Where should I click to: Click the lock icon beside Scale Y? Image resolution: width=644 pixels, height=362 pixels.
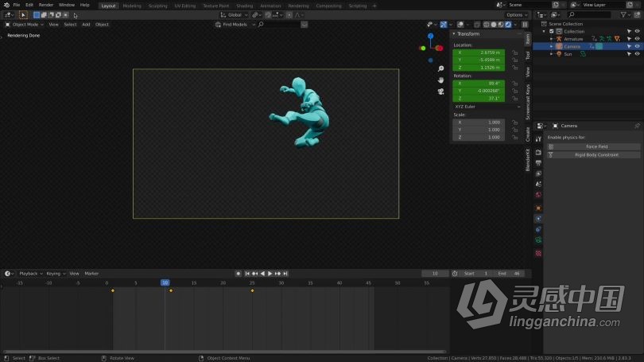pyautogui.click(x=514, y=130)
